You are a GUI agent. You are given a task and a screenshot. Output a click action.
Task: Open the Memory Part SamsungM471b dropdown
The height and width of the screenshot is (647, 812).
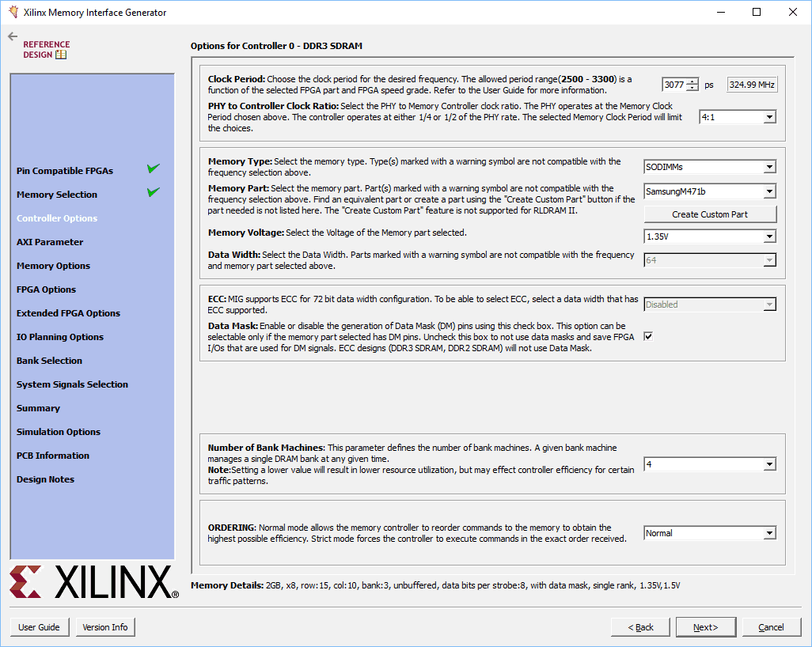pos(709,191)
